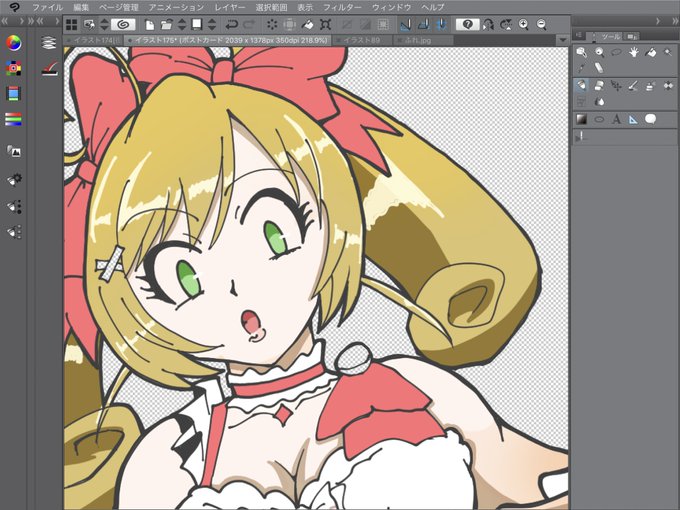
Task: Save the current illustration
Action: click(x=197, y=24)
